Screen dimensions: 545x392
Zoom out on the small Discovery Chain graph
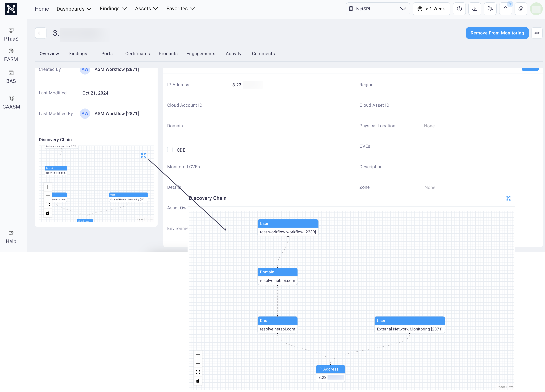click(x=48, y=196)
